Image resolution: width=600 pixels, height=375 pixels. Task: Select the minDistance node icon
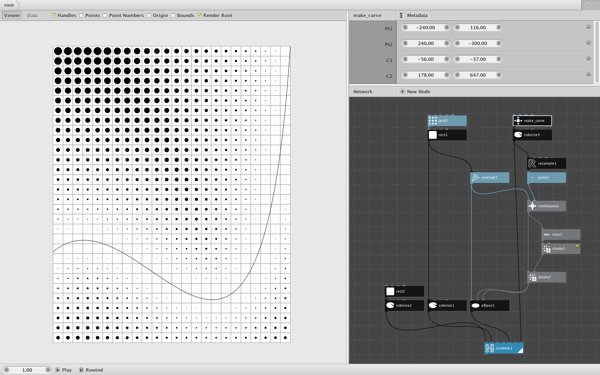pyautogui.click(x=532, y=206)
